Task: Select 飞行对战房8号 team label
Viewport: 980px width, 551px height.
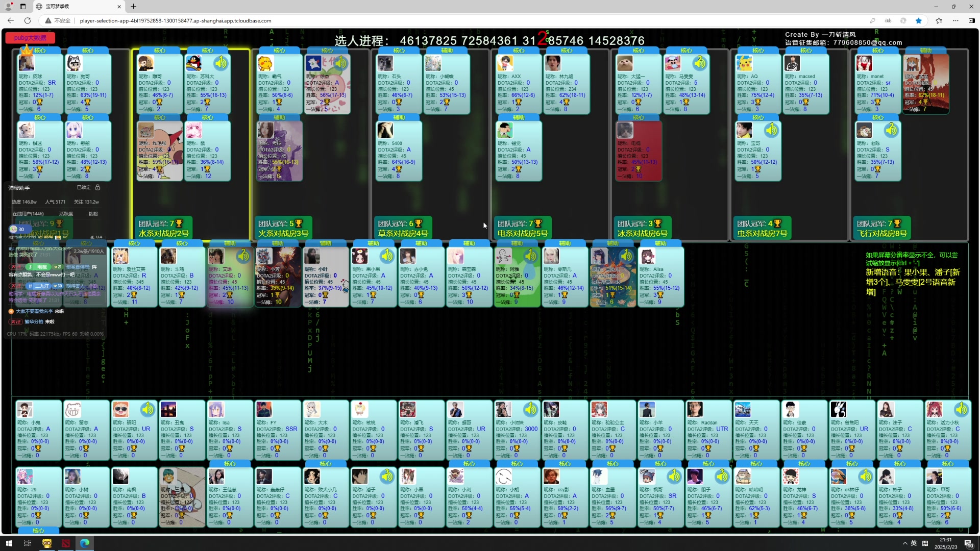Action: tap(881, 234)
